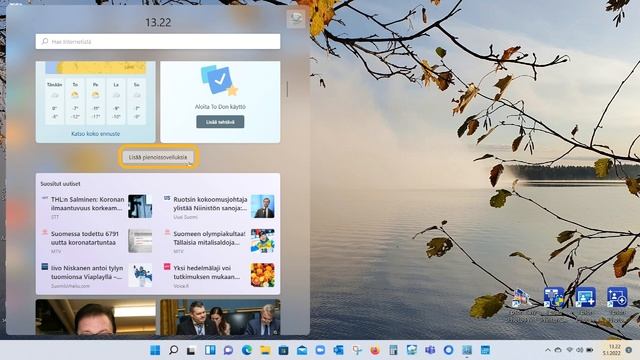Open the Calendar icon at taskbar end
The image size is (640, 360).
point(485,350)
